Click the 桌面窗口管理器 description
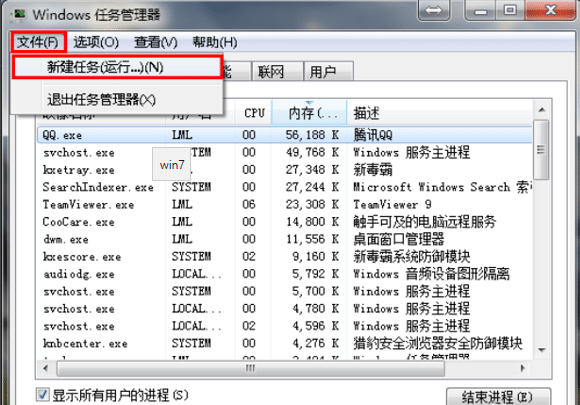 (x=399, y=240)
